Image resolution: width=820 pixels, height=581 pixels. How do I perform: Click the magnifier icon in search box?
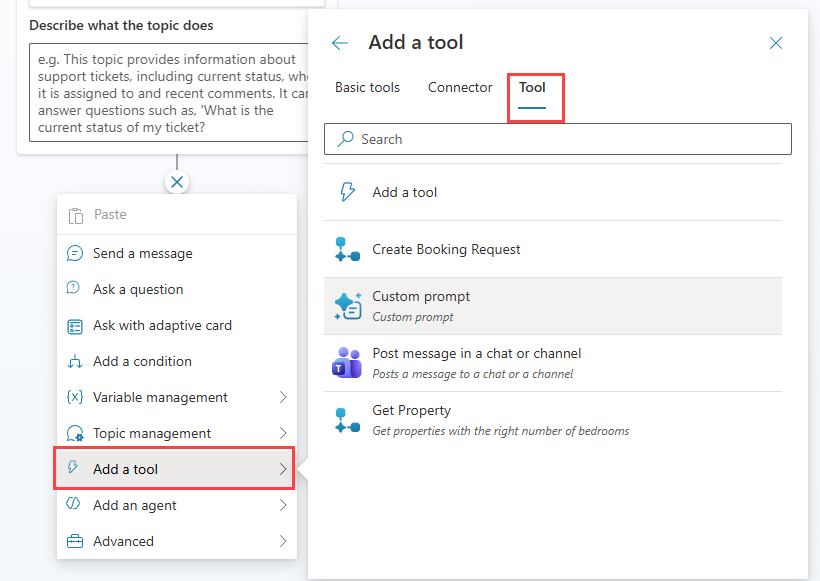pos(345,139)
